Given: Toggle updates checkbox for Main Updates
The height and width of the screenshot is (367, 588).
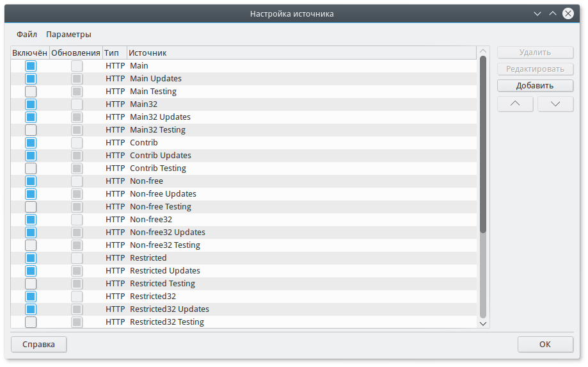Looking at the screenshot, I should tap(77, 79).
